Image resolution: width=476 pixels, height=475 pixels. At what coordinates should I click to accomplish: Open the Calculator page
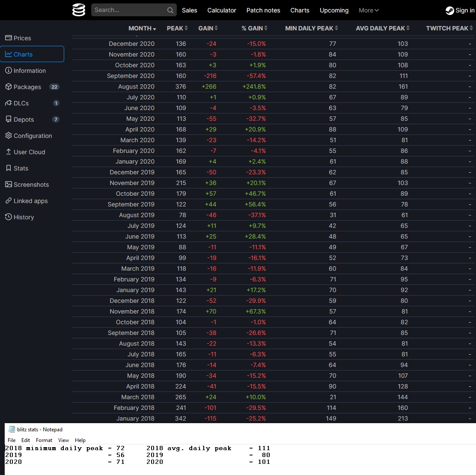[222, 10]
